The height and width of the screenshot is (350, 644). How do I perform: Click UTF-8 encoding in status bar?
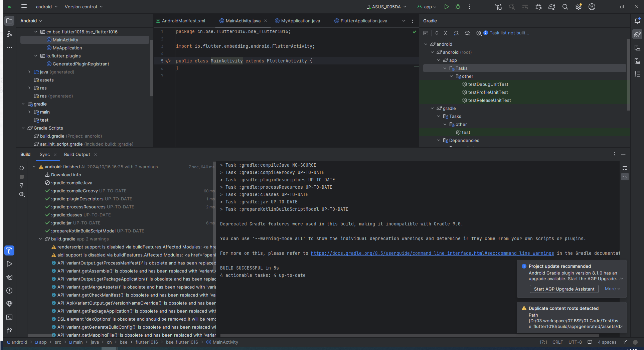point(575,342)
